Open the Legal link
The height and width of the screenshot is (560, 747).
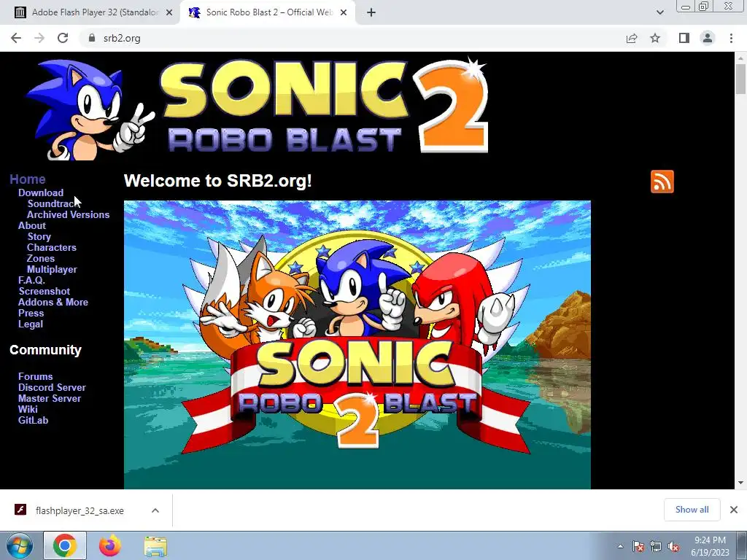click(x=31, y=324)
